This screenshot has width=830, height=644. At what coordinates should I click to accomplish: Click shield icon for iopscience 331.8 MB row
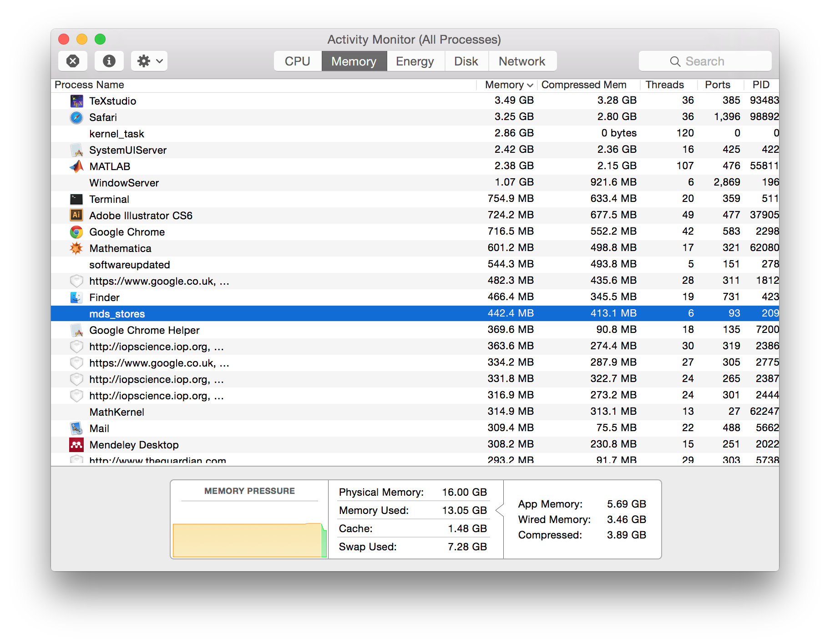pos(76,379)
